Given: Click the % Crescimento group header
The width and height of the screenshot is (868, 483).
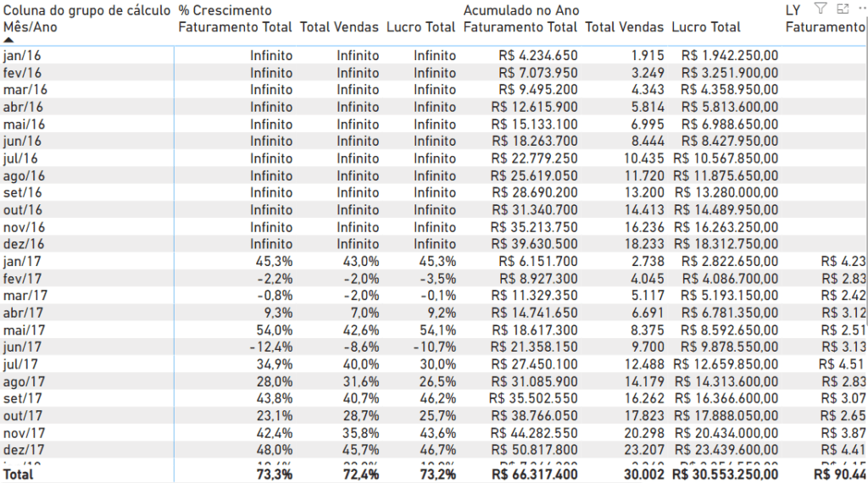Looking at the screenshot, I should coord(225,10).
